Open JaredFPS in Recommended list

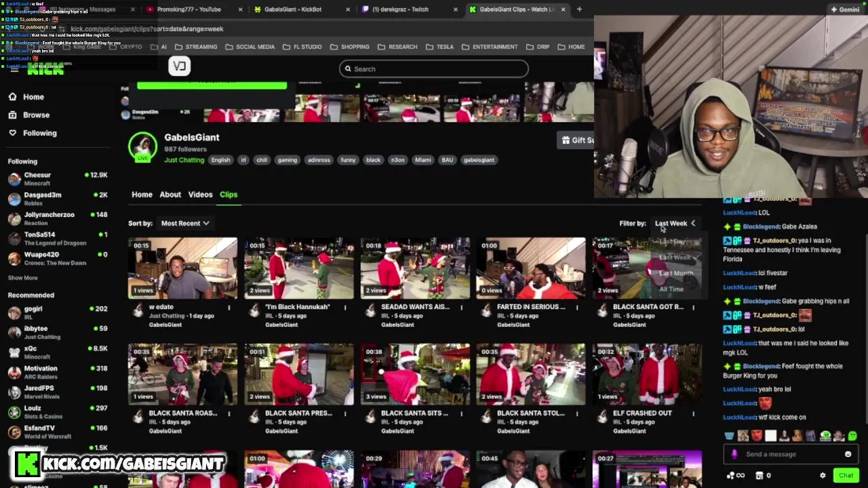[x=58, y=392]
